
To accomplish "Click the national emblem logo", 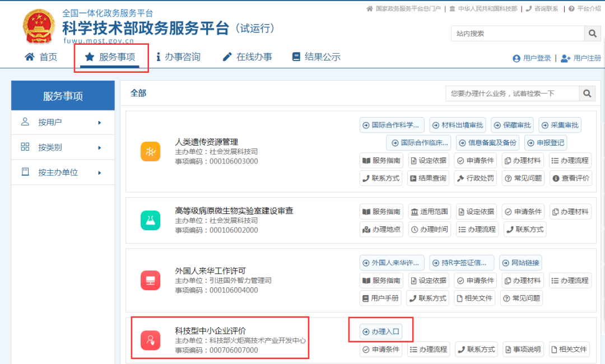I will pos(39,26).
